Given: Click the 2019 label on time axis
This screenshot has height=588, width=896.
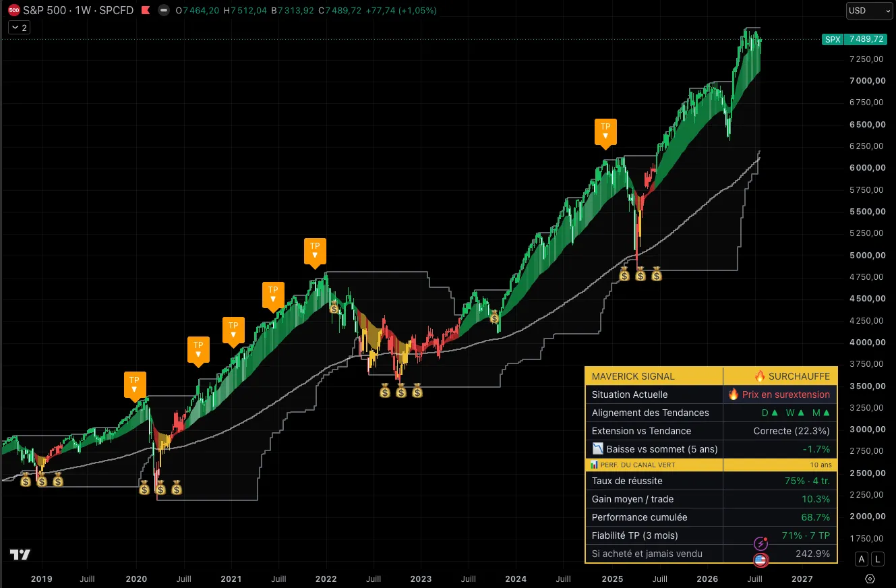Looking at the screenshot, I should (42, 579).
